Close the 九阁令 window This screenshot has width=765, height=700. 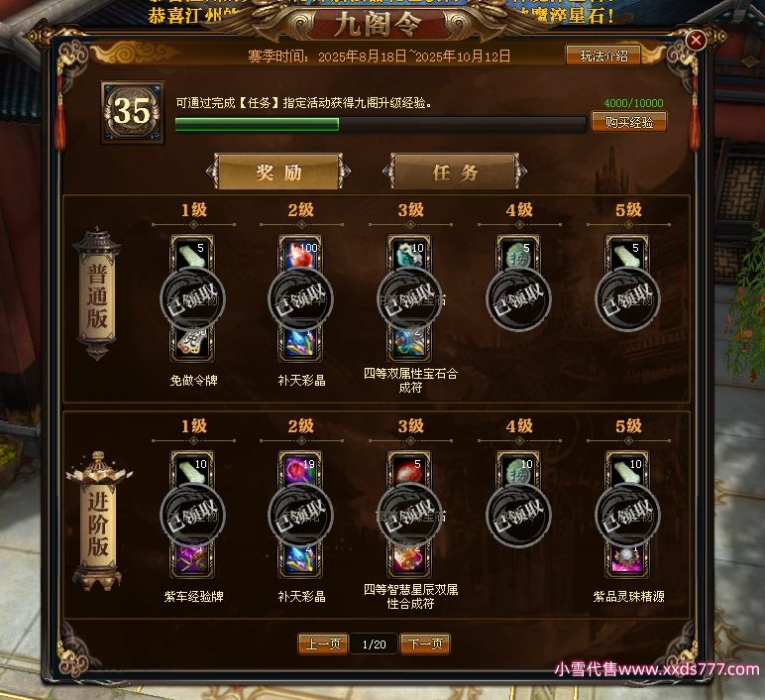pyautogui.click(x=696, y=40)
